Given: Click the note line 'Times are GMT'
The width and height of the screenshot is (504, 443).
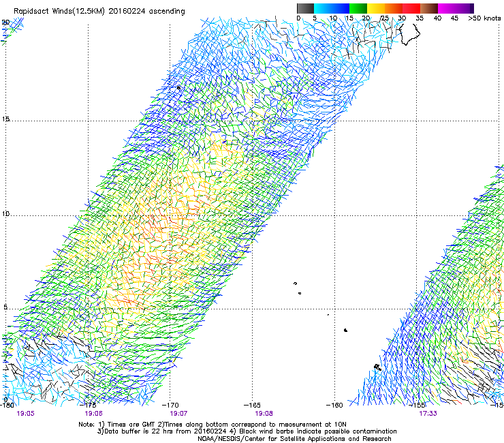Looking at the screenshot, I should (212, 425).
